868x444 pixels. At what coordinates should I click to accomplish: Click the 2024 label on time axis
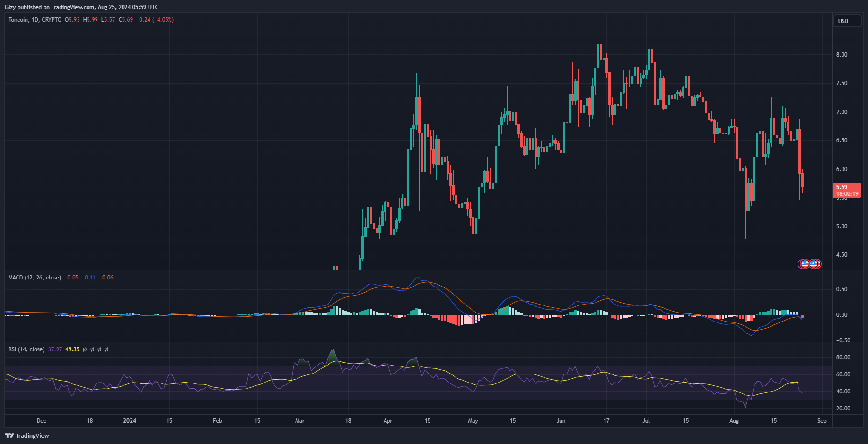click(130, 421)
